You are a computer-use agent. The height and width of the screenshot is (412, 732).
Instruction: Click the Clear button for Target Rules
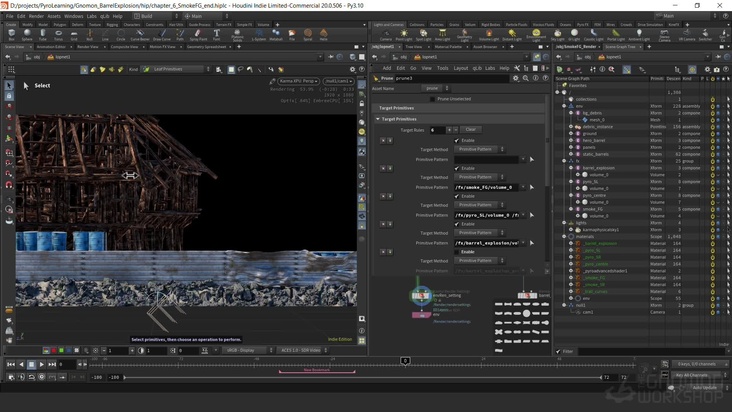tap(470, 130)
